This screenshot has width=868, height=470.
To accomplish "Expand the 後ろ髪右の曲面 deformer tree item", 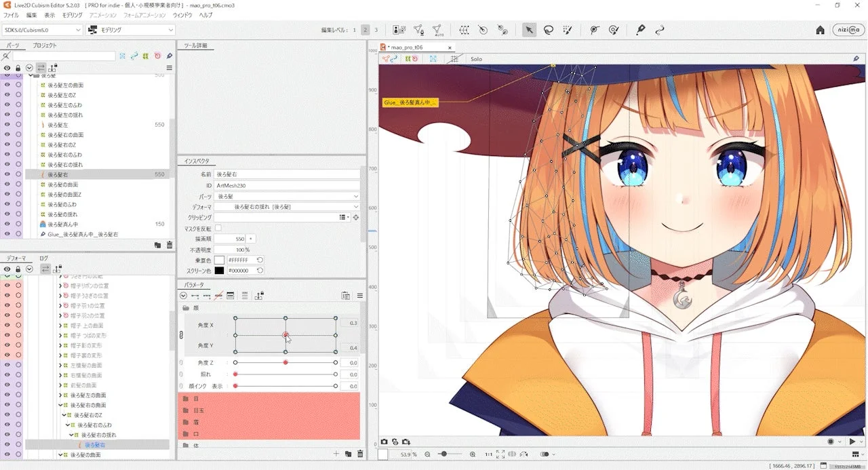I will [60, 404].
